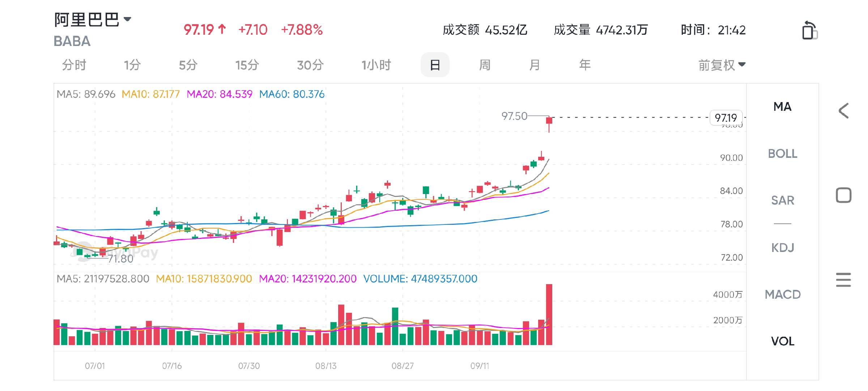Select the 1小时 interval tab
Image resolution: width=868 pixels, height=391 pixels.
click(376, 65)
